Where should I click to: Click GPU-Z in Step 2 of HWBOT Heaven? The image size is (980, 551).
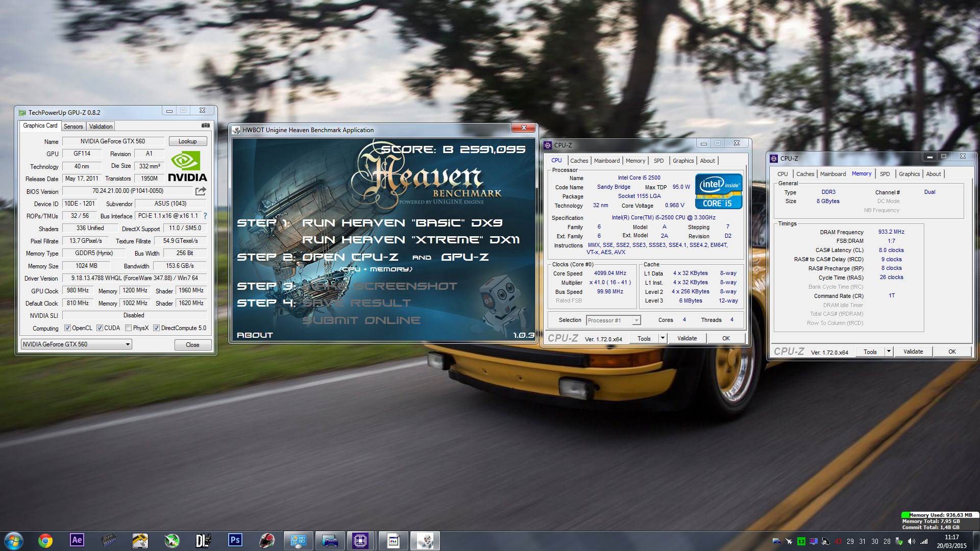(x=464, y=257)
